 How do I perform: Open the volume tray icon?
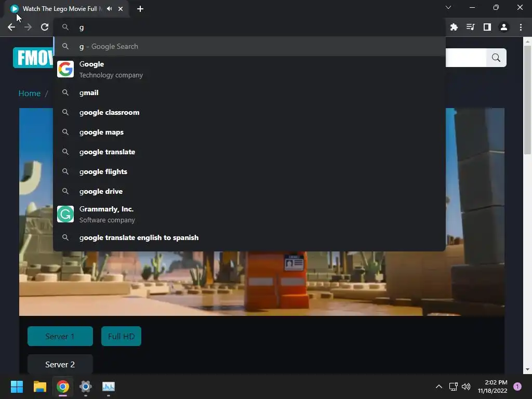click(x=466, y=387)
